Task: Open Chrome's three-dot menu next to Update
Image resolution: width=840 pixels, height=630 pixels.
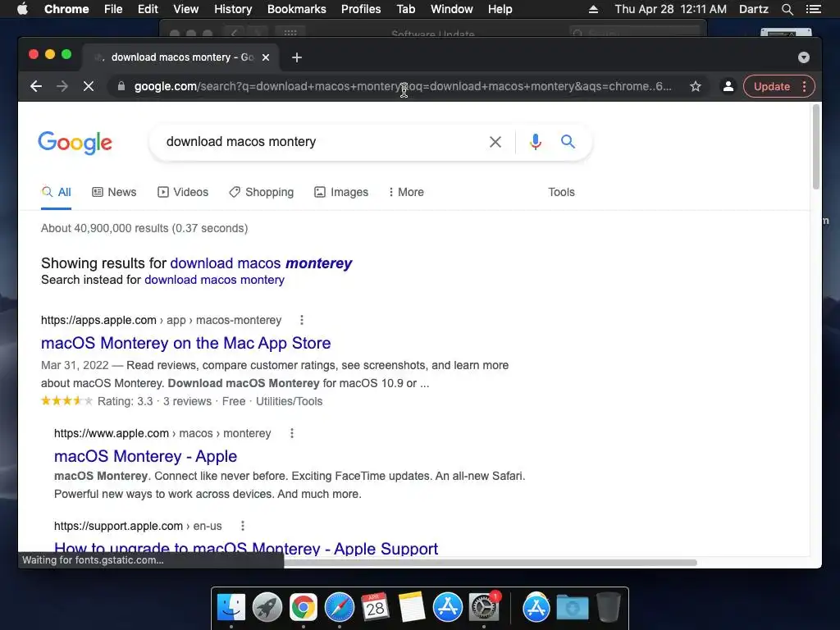Action: pyautogui.click(x=804, y=86)
